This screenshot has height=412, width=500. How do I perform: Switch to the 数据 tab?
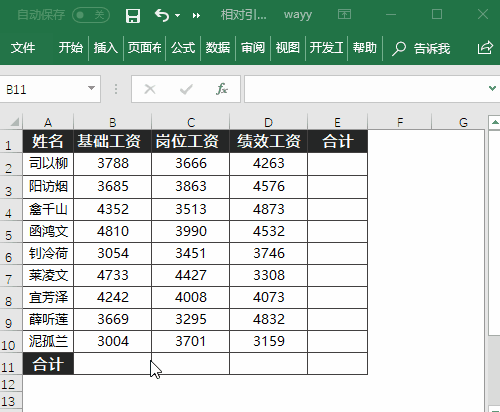[x=218, y=48]
